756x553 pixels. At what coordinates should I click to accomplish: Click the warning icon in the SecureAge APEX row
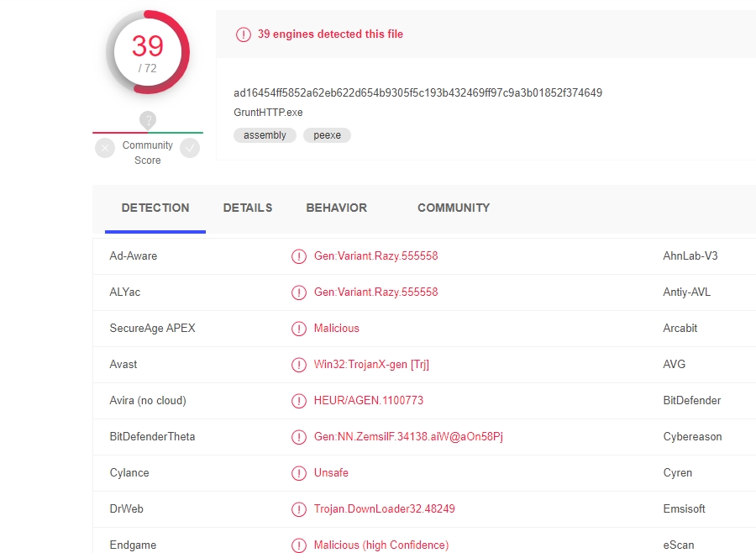[298, 329]
